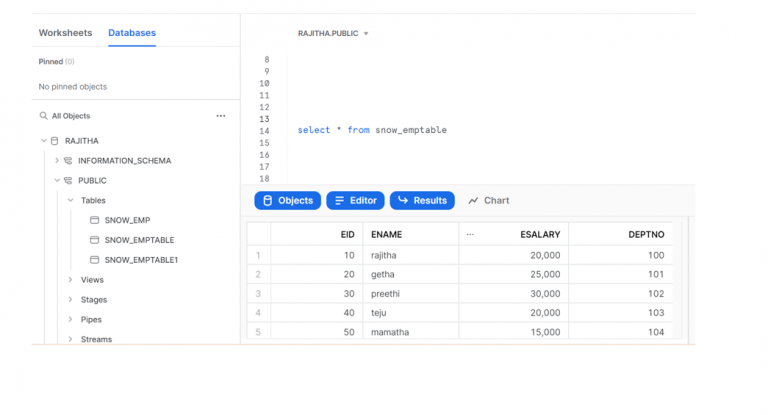768x415 pixels.
Task: Switch to the Chart view
Action: pos(488,200)
